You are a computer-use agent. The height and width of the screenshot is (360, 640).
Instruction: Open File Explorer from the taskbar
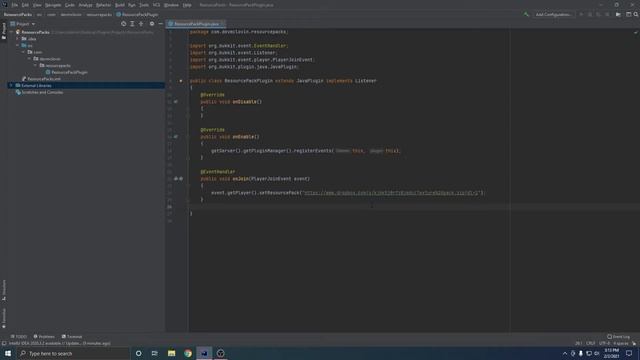click(171, 353)
